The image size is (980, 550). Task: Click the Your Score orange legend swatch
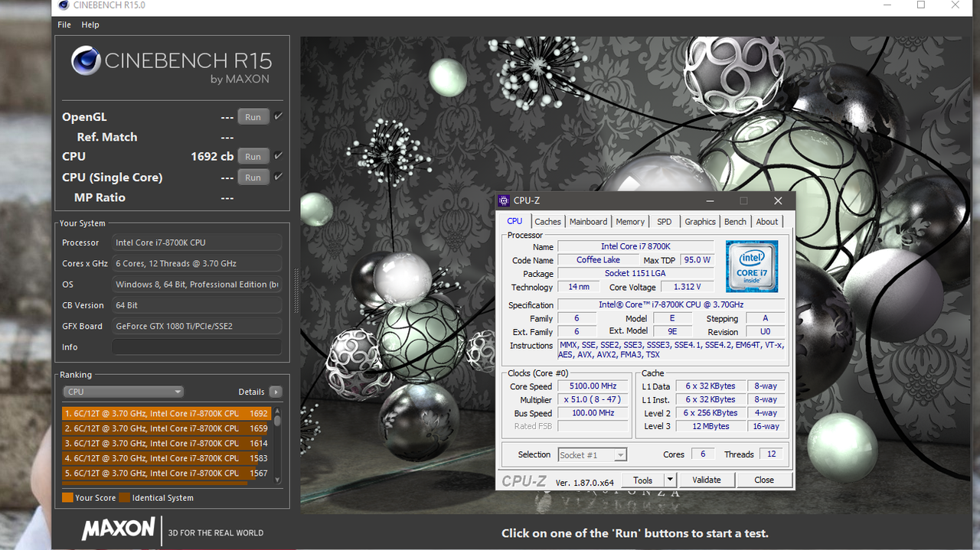pyautogui.click(x=67, y=497)
